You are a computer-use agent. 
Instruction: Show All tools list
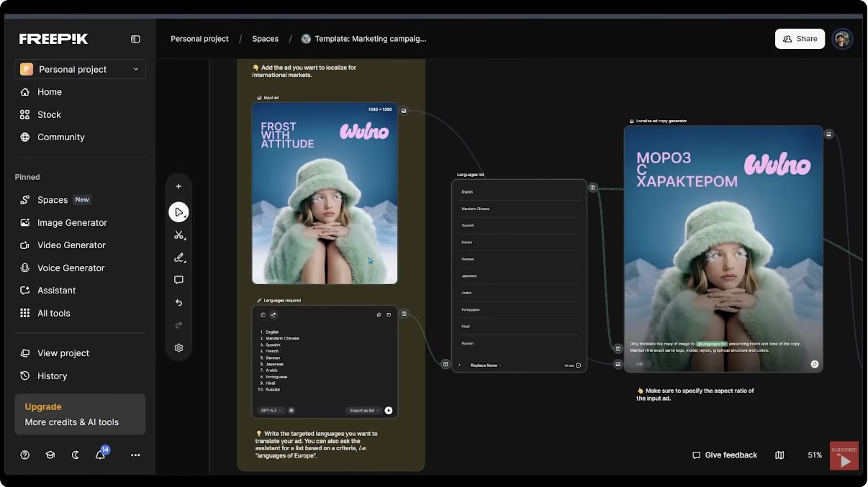[53, 313]
